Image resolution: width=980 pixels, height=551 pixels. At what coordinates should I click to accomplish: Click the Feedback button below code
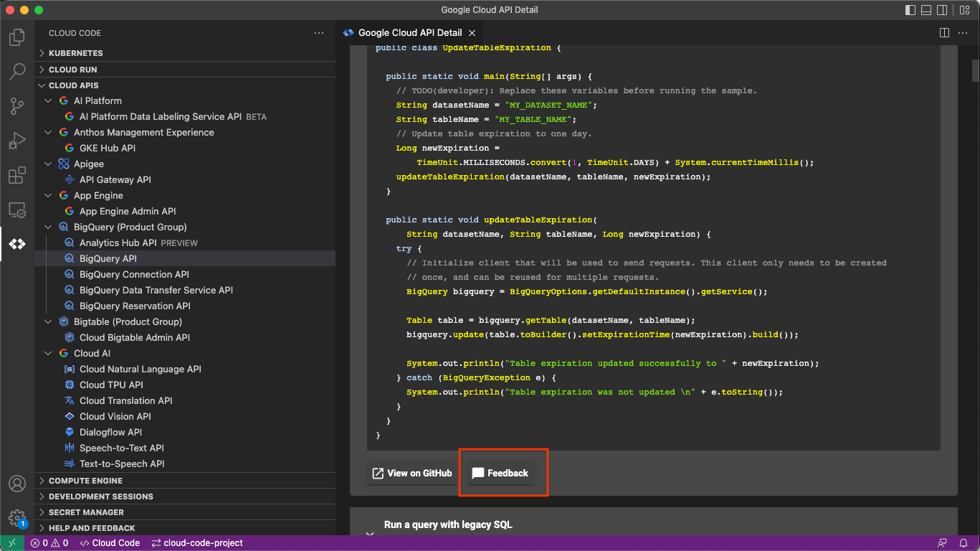(500, 473)
